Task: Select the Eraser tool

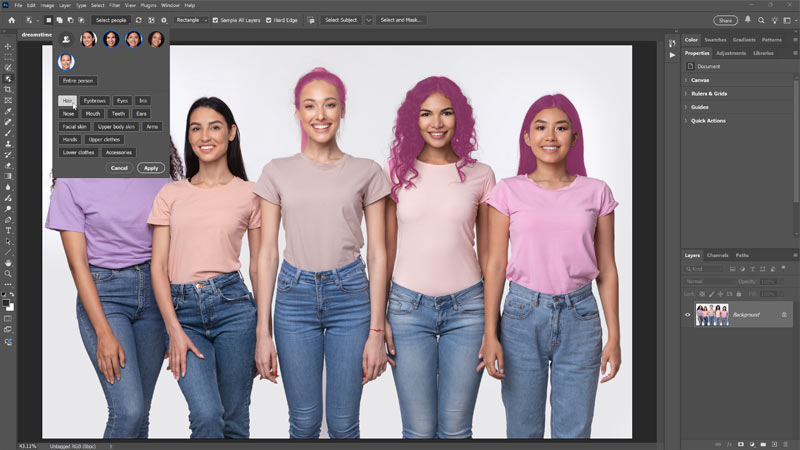Action: [8, 165]
